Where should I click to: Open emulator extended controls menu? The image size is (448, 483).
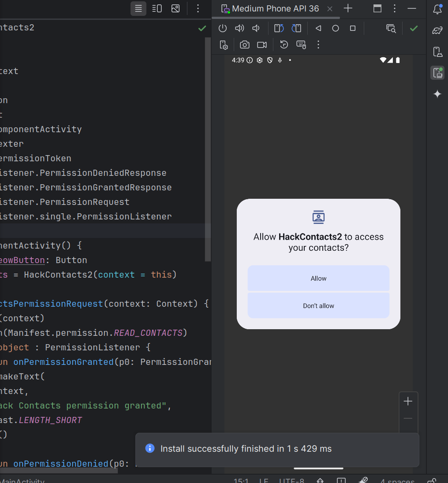click(318, 45)
